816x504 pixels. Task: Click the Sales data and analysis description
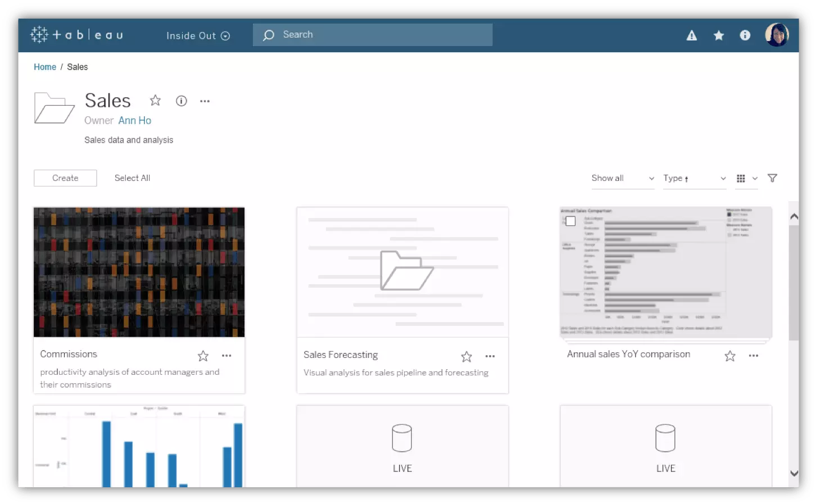point(129,140)
